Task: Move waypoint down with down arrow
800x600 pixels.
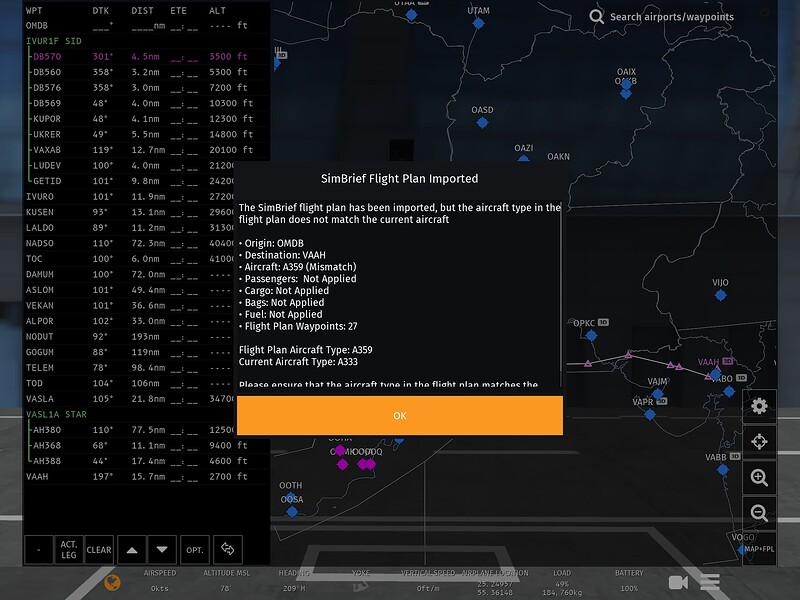Action: (162, 549)
